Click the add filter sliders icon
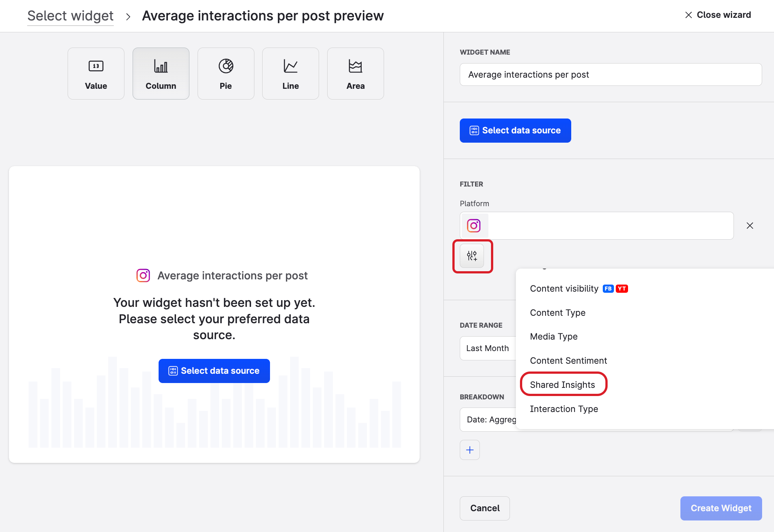Viewport: 774px width, 532px height. pos(472,256)
